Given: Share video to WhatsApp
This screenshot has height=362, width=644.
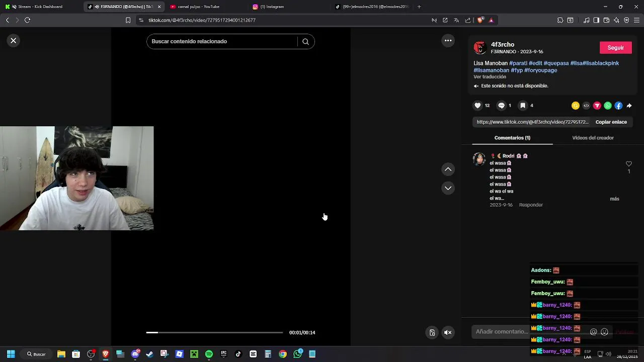Looking at the screenshot, I should (608, 106).
